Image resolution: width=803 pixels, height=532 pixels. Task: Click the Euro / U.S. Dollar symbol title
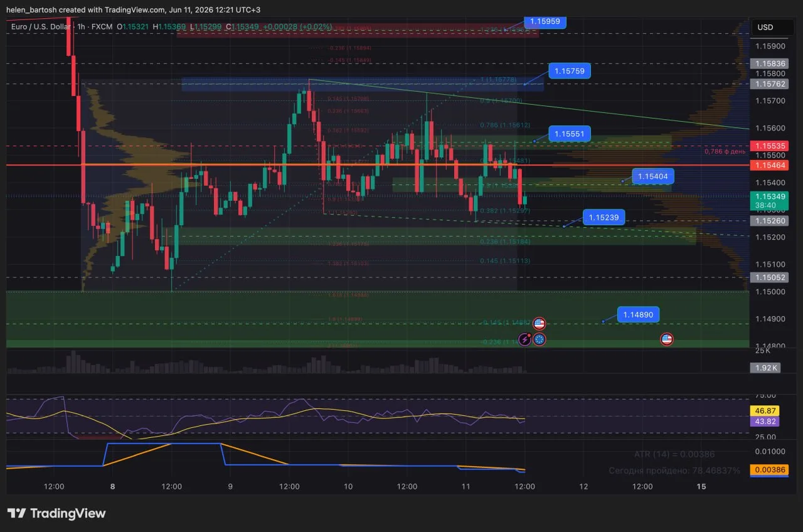[42, 27]
